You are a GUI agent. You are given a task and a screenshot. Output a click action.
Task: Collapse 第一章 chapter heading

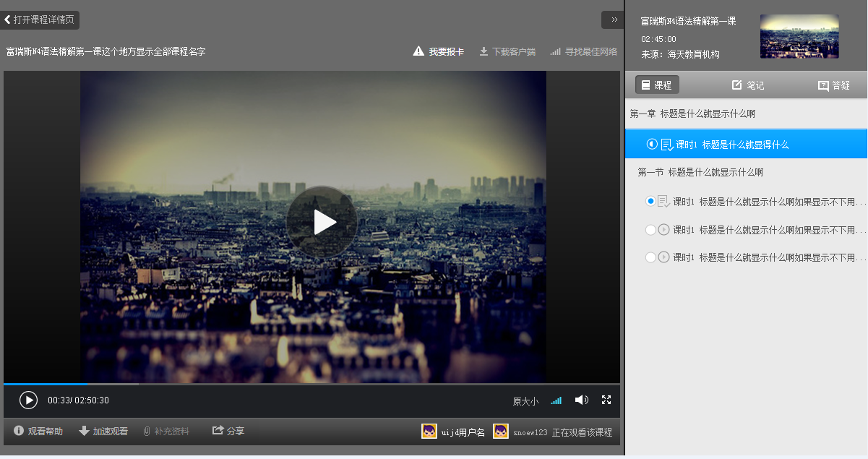(692, 113)
